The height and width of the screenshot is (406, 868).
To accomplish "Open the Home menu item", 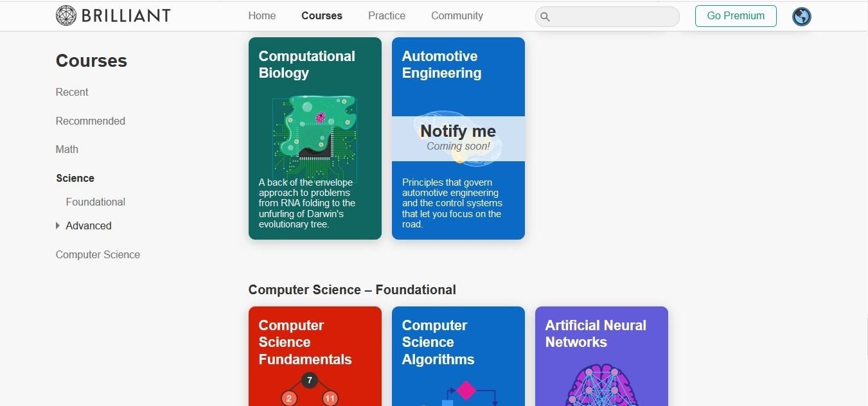I will (x=261, y=15).
